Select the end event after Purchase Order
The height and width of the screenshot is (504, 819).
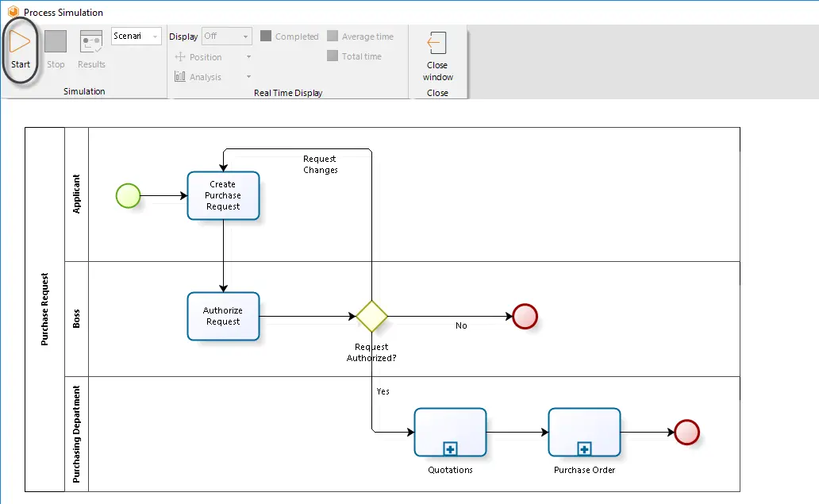pos(686,433)
